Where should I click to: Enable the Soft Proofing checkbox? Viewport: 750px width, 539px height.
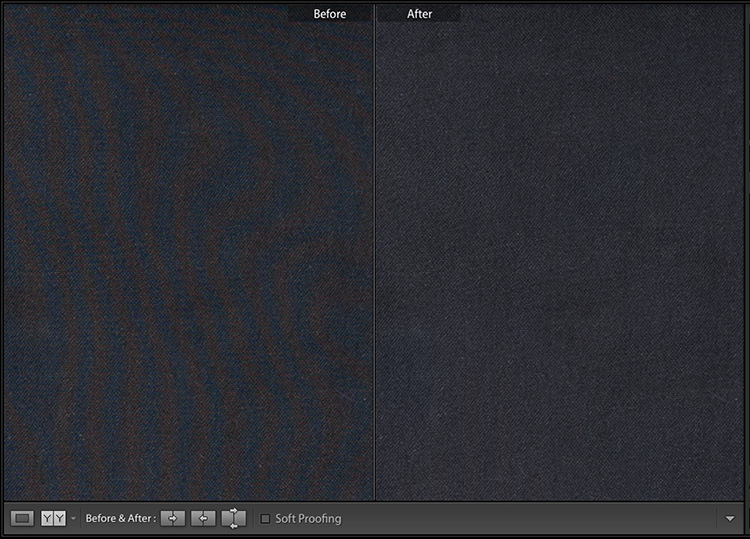pos(265,518)
